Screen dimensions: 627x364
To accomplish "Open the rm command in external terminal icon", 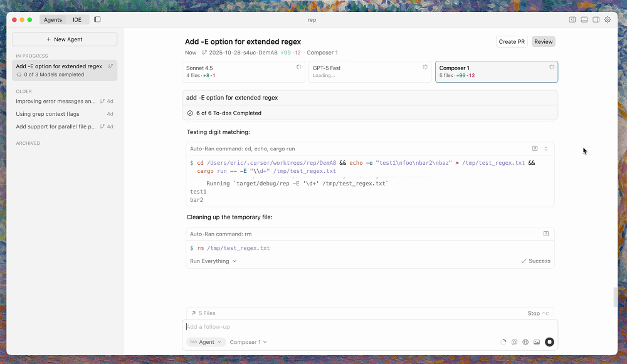I will click(546, 234).
